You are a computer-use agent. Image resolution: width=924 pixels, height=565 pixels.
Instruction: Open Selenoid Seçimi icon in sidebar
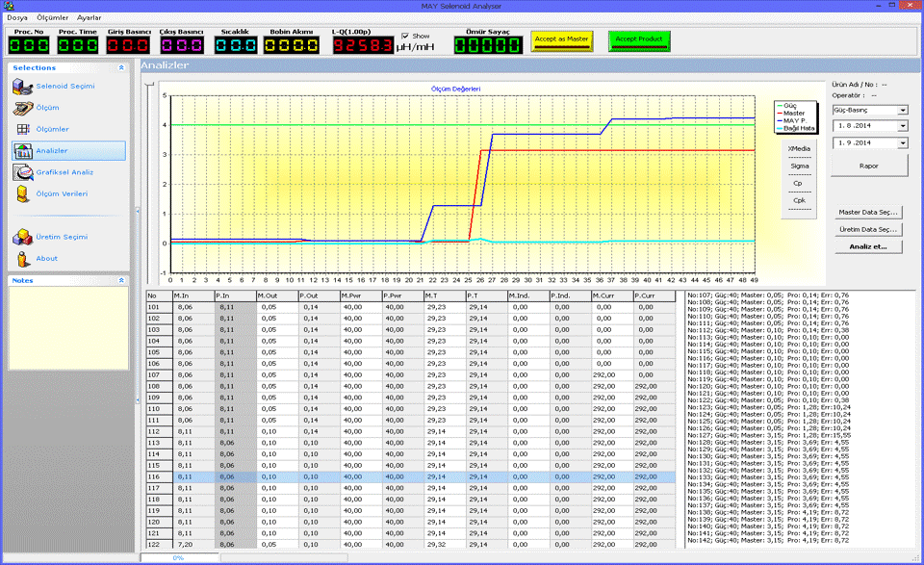click(22, 87)
